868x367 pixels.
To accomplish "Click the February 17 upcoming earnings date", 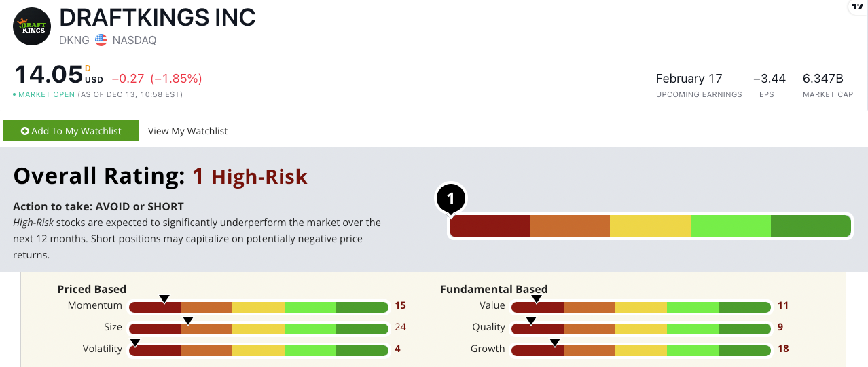I will pos(689,79).
